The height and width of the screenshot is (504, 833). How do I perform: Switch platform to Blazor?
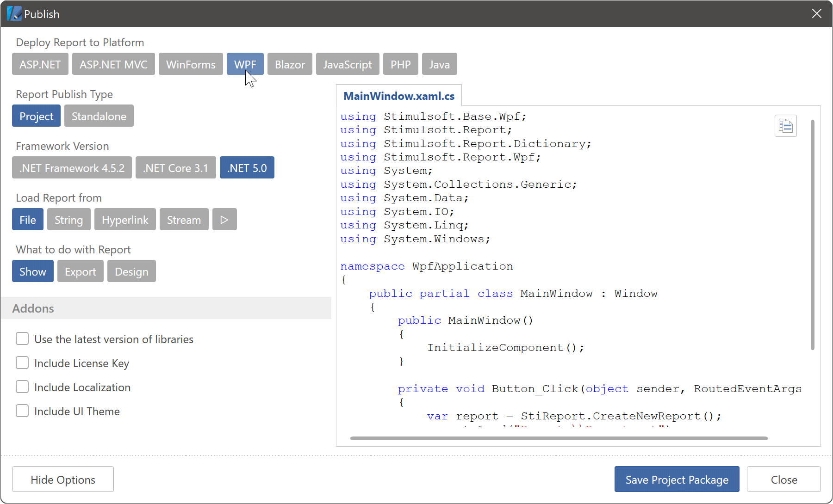coord(290,64)
